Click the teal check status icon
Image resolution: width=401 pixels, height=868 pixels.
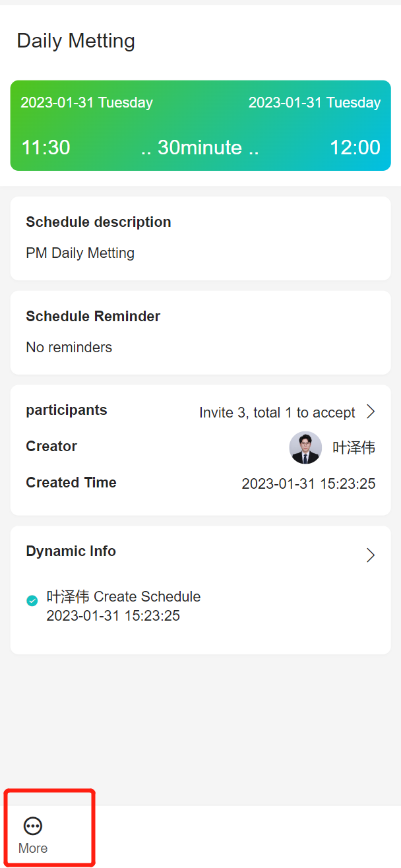(32, 600)
